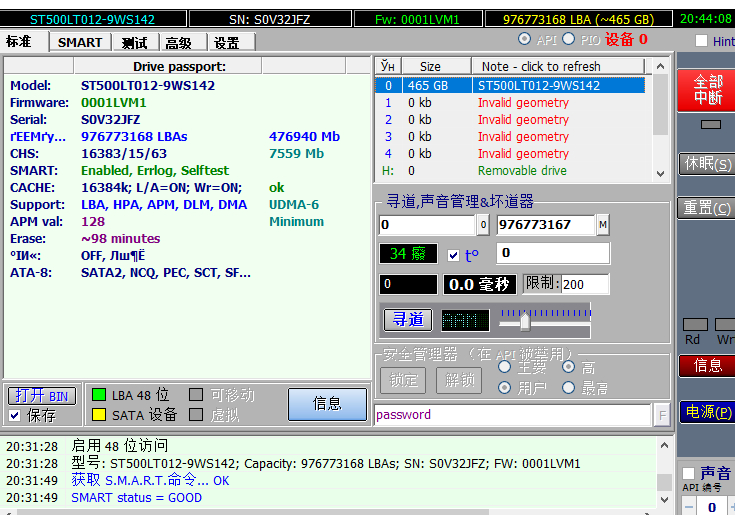Screen dimensions: 735x515
Task: Click the AAM slider handle
Action: point(525,321)
